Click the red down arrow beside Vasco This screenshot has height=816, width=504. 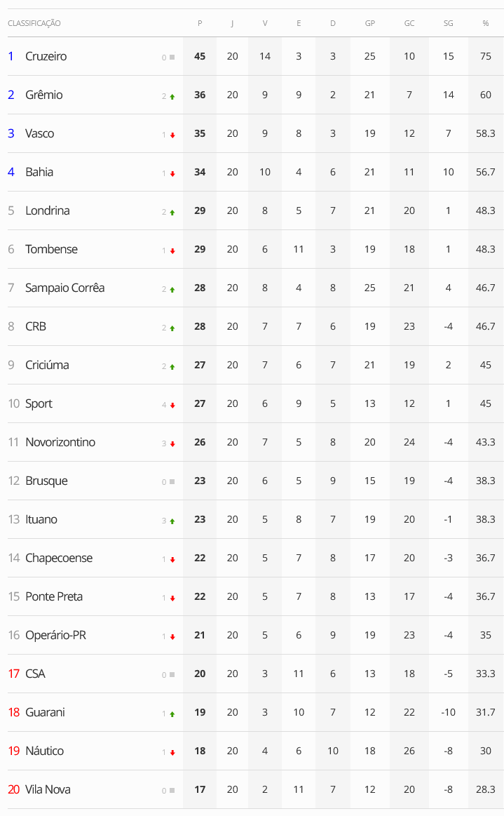point(172,135)
